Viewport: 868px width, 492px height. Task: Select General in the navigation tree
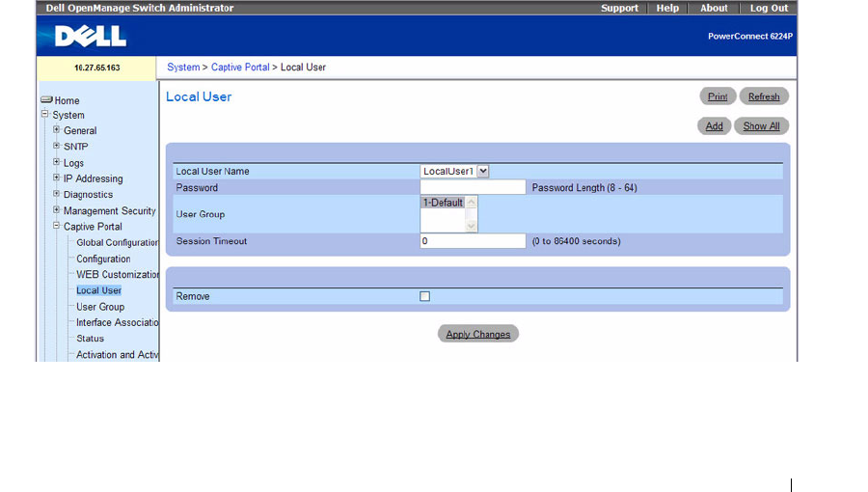coord(80,130)
